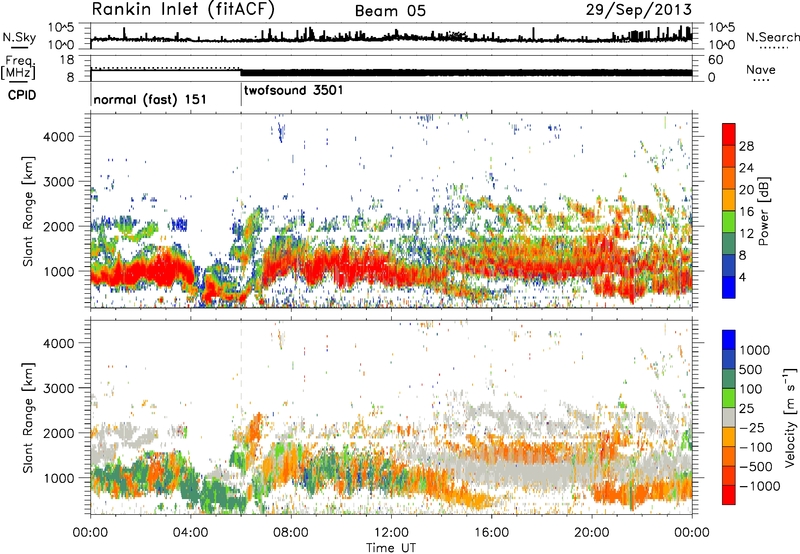Click the date "29/Sep/2013"
This screenshot has height=554, width=800.
click(x=639, y=10)
